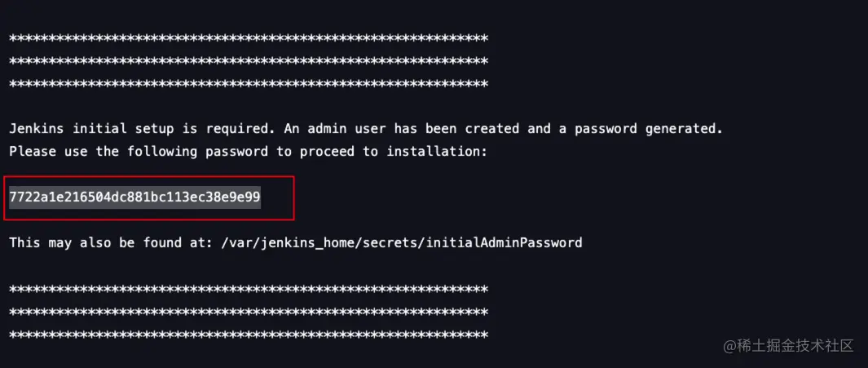Image resolution: width=868 pixels, height=368 pixels.
Task: Click the words "has been created" in the message
Action: click(x=455, y=129)
